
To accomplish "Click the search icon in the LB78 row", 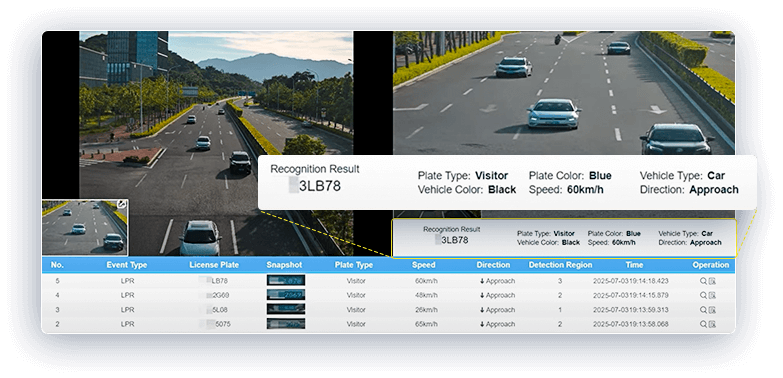I will pyautogui.click(x=703, y=281).
